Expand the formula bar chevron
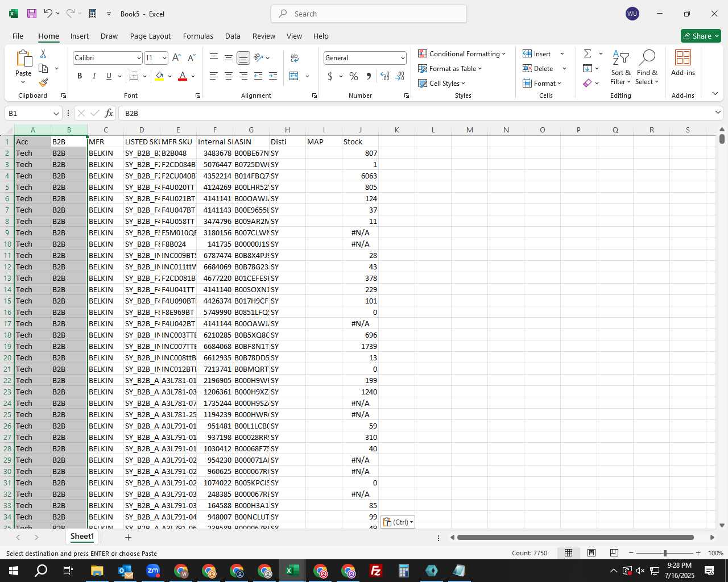728x582 pixels. (x=718, y=113)
